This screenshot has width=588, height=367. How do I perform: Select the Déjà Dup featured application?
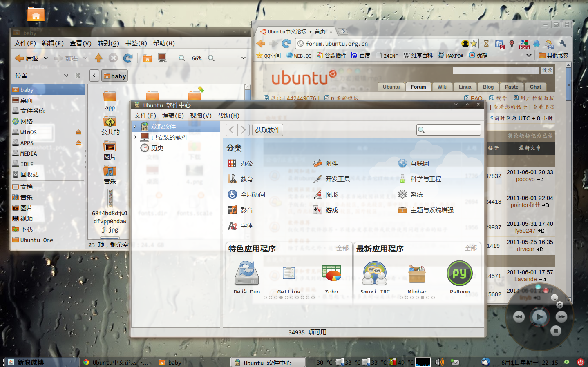(x=247, y=277)
